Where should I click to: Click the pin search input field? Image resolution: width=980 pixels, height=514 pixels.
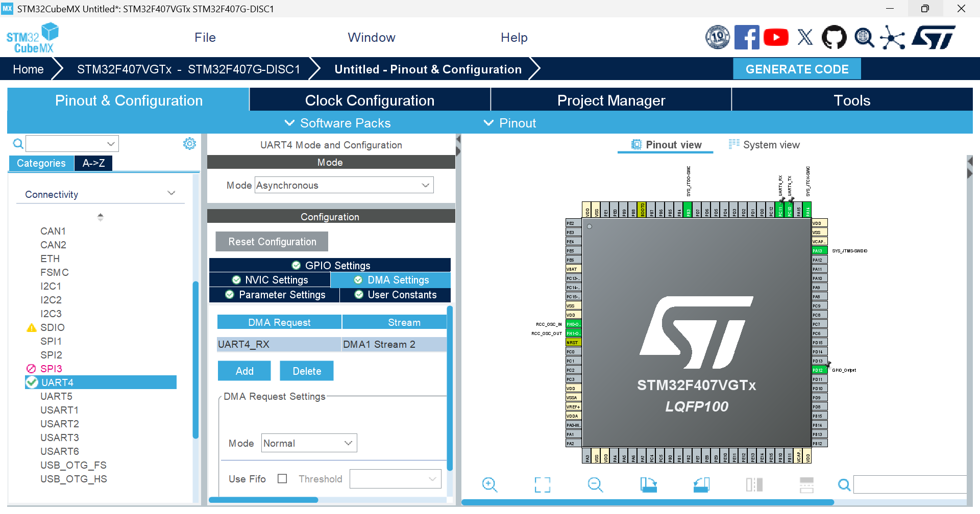tap(910, 484)
